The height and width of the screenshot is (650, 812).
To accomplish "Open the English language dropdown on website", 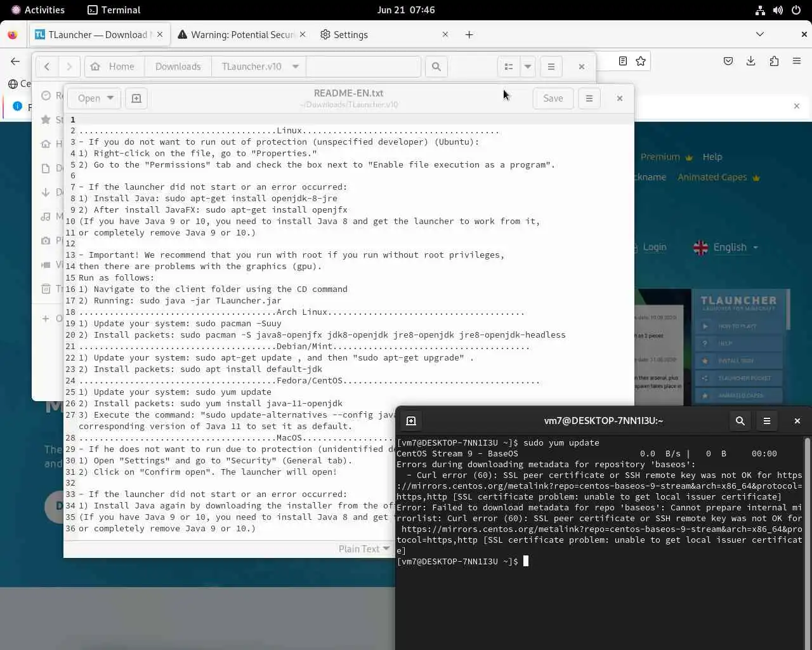I will (726, 247).
